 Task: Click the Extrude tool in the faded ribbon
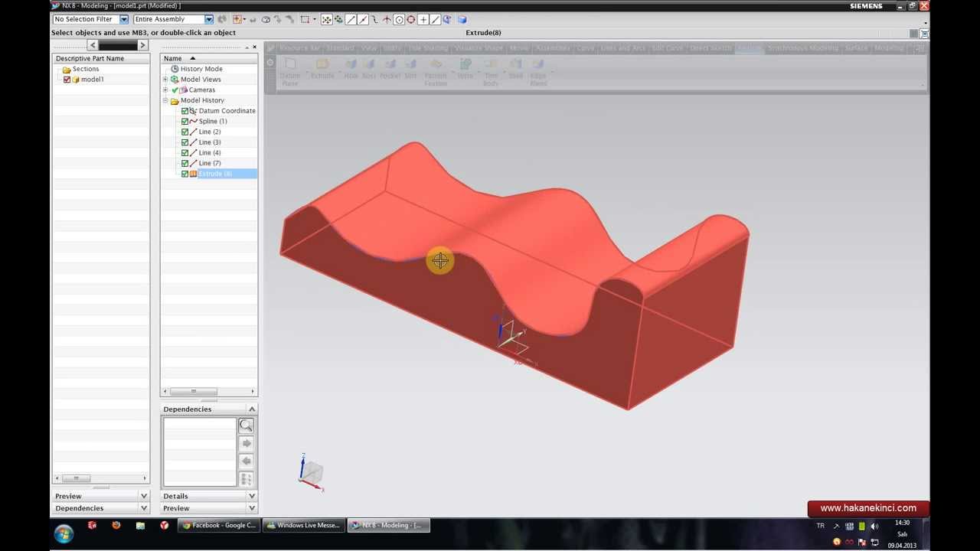[322, 69]
